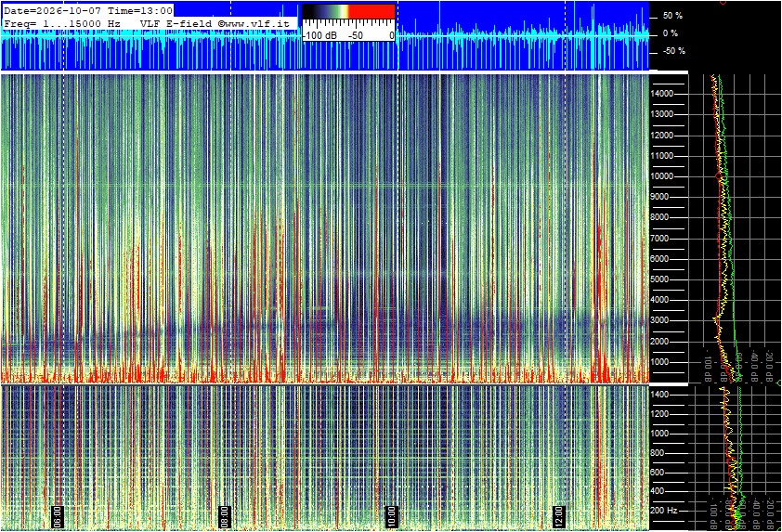The width and height of the screenshot is (782, 532).
Task: Select the -100 dB color scale label
Action: coord(319,36)
